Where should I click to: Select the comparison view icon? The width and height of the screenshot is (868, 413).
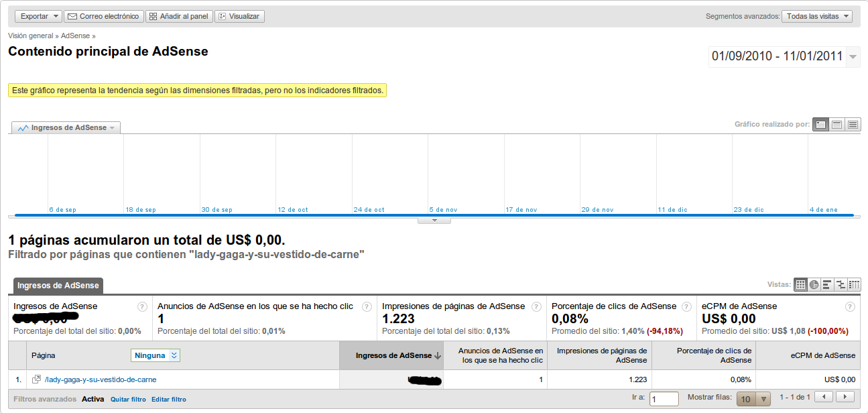(x=841, y=285)
